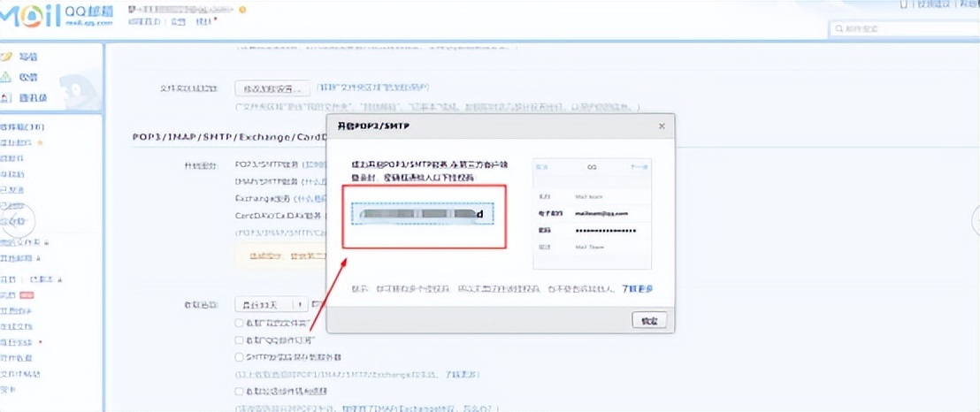This screenshot has height=412, width=980.
Task: Click orange badge icon beside account name
Action: [242, 10]
